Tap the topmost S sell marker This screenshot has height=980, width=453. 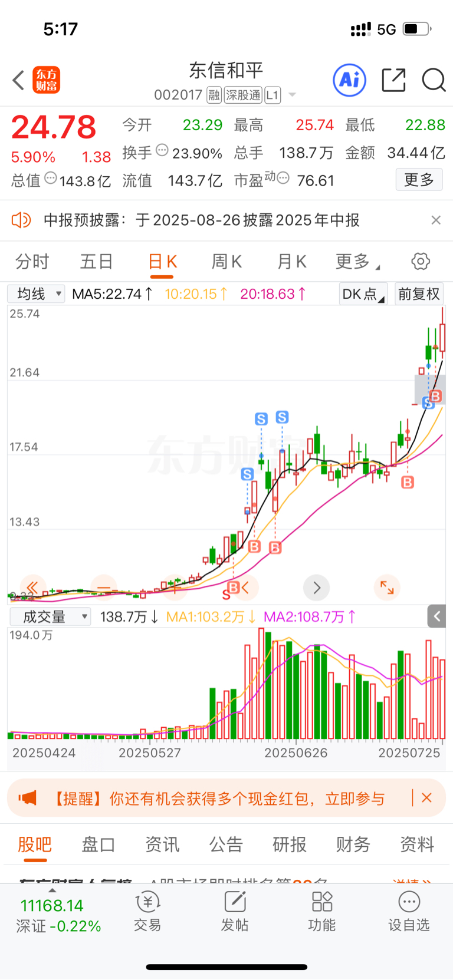[282, 417]
